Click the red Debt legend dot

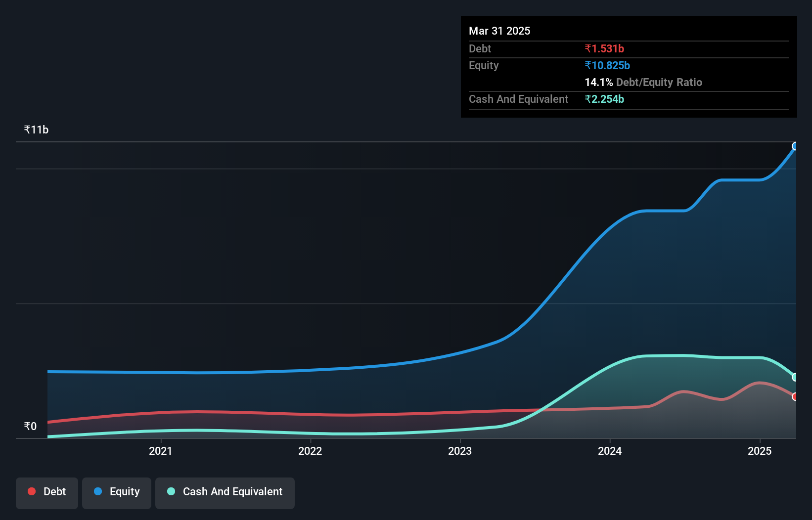(32, 491)
